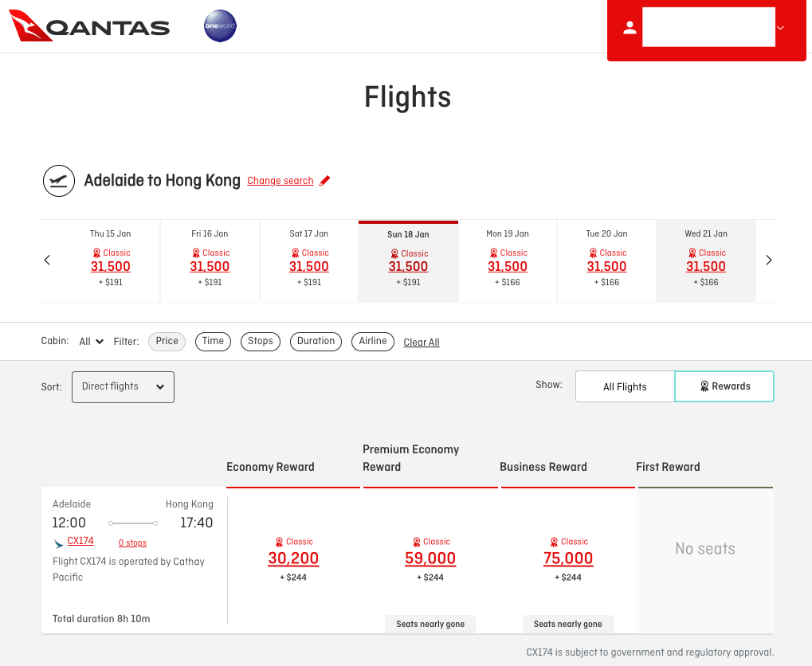Toggle the Stops filter pill
The height and width of the screenshot is (666, 812).
tap(260, 341)
